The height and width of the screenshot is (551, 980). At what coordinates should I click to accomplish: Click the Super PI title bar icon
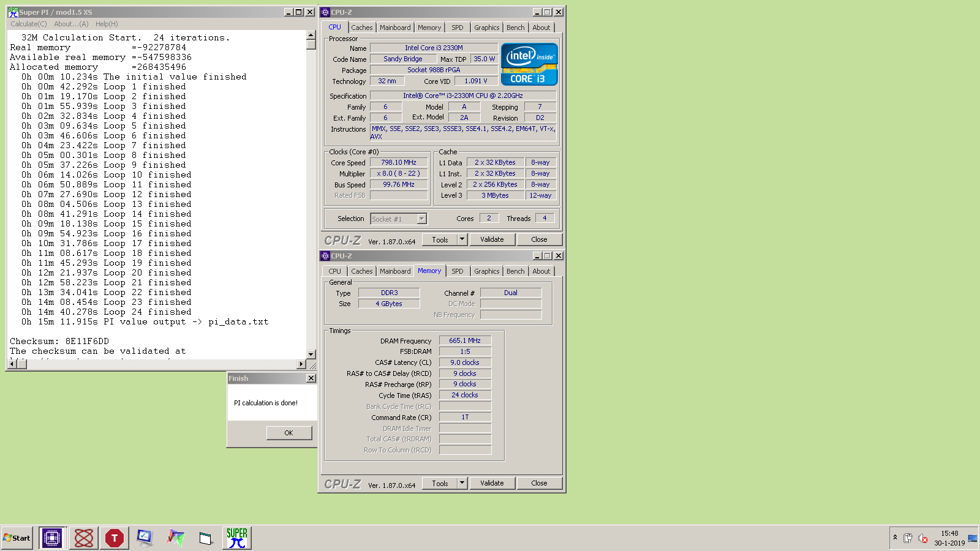click(x=13, y=12)
